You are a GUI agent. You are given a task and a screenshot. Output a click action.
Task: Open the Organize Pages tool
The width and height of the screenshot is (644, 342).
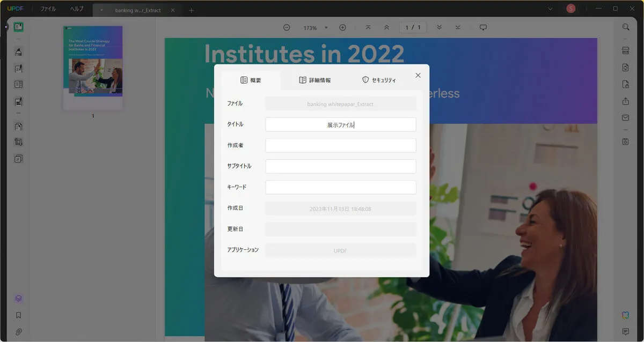pyautogui.click(x=18, y=127)
